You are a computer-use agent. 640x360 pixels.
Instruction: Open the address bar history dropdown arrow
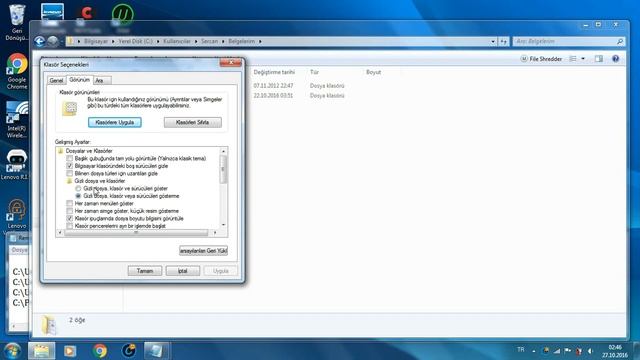pos(493,41)
